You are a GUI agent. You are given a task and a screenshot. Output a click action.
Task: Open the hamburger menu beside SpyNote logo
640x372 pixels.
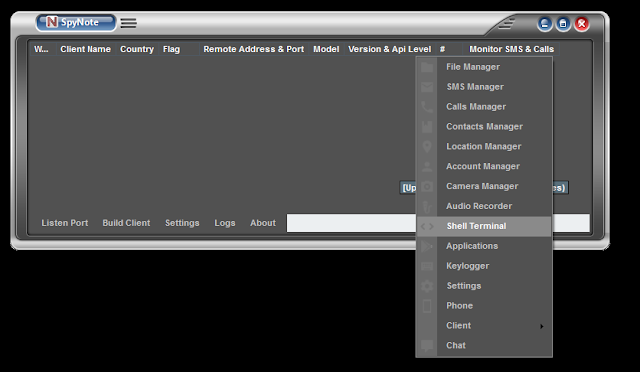pos(129,23)
